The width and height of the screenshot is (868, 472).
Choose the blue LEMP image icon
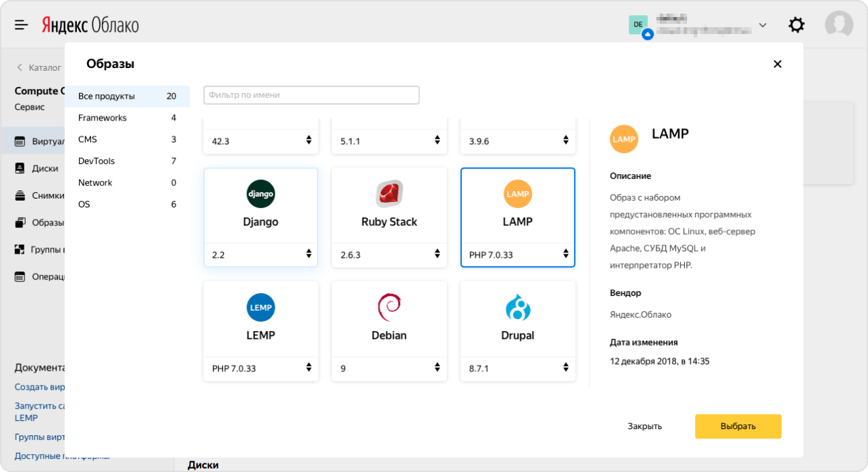pyautogui.click(x=261, y=307)
